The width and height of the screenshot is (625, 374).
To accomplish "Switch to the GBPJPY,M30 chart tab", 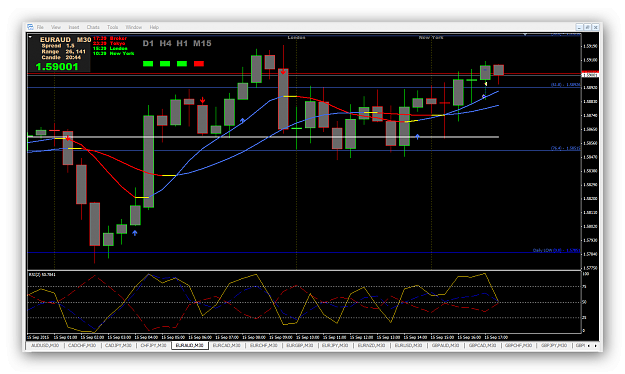I will [554, 345].
